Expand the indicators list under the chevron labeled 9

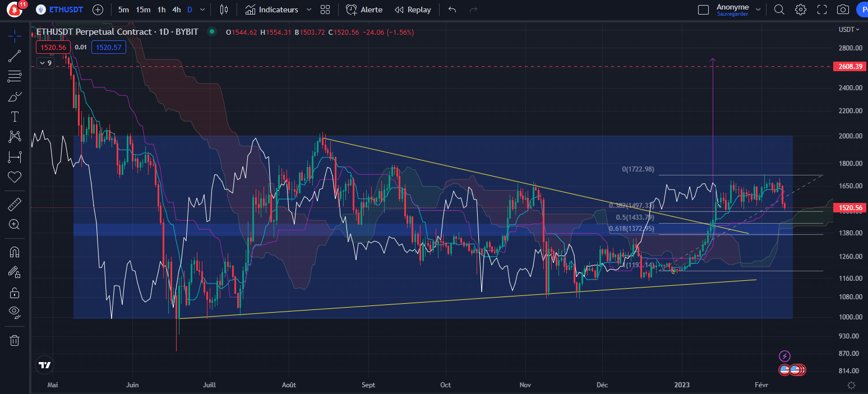[x=45, y=63]
